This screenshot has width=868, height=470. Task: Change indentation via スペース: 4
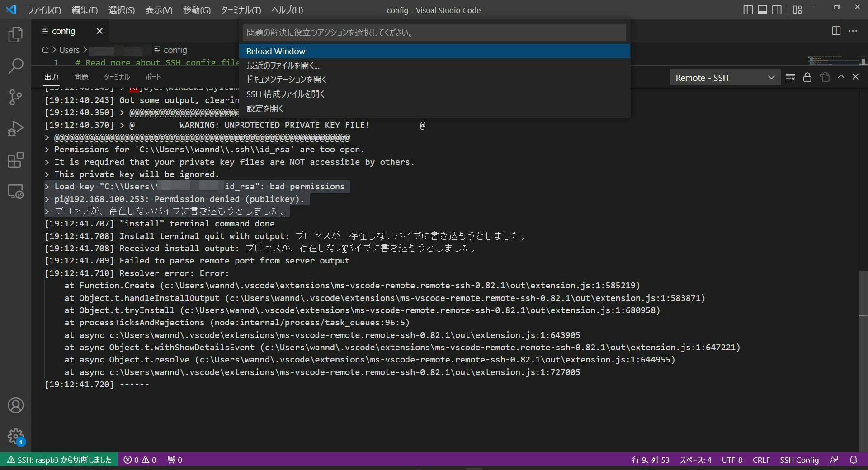[x=695, y=460]
